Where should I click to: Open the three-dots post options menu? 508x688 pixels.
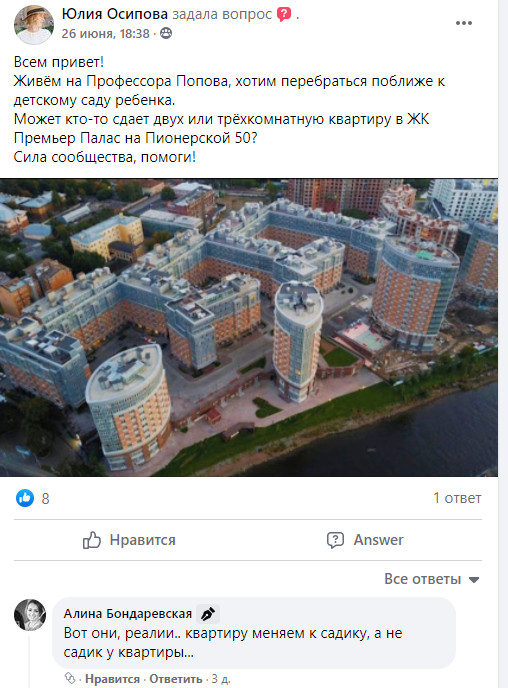click(x=464, y=23)
